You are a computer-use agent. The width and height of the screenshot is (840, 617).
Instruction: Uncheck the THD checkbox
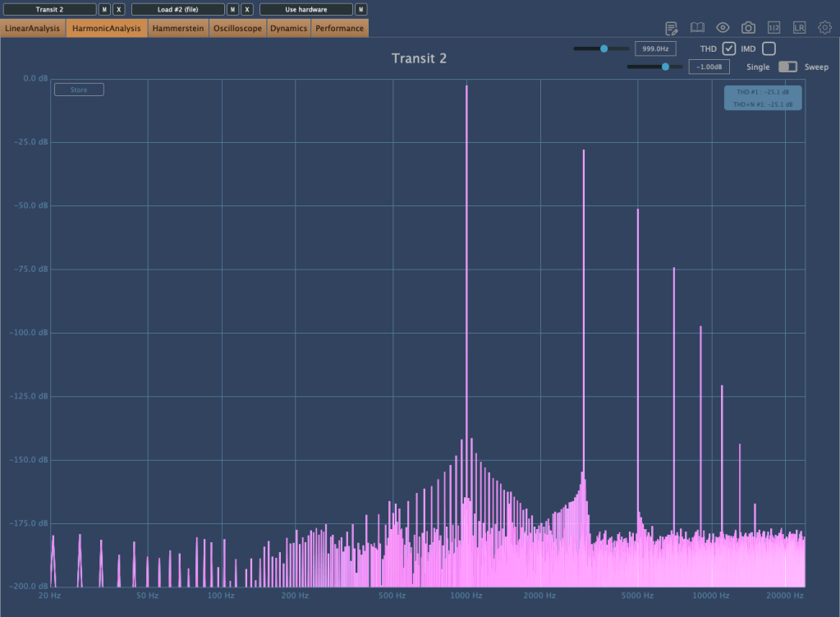(728, 49)
